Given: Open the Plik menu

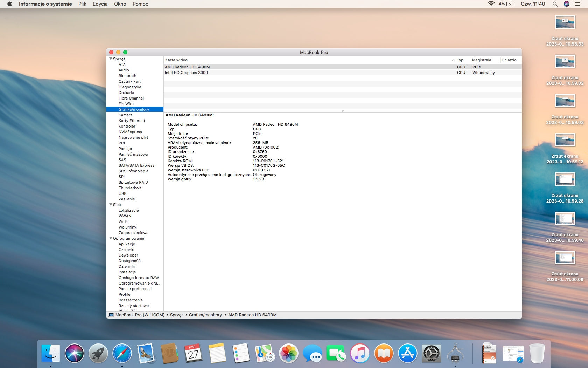Looking at the screenshot, I should 82,4.
